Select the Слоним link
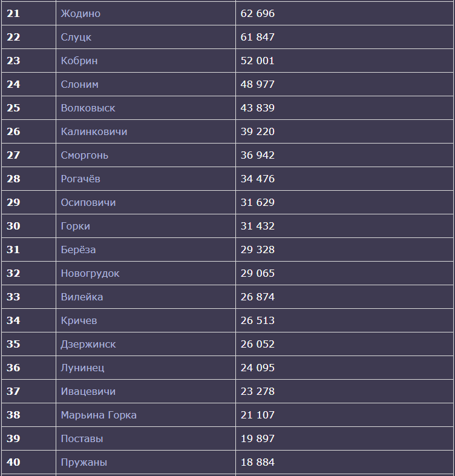The image size is (455, 476). pyautogui.click(x=79, y=84)
